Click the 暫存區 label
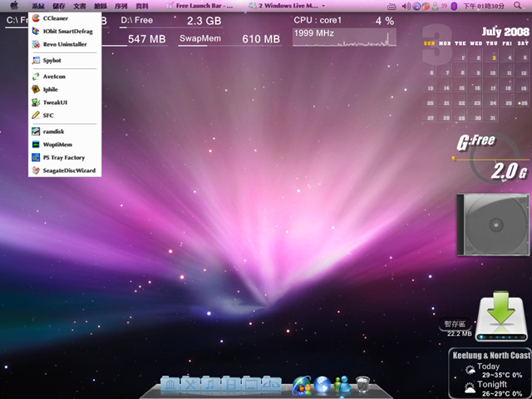This screenshot has height=399, width=532. [455, 324]
